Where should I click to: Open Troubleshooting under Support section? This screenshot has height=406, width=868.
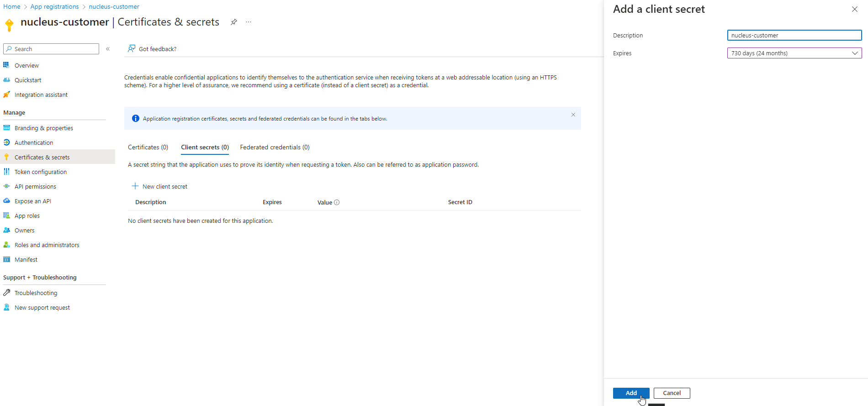36,293
